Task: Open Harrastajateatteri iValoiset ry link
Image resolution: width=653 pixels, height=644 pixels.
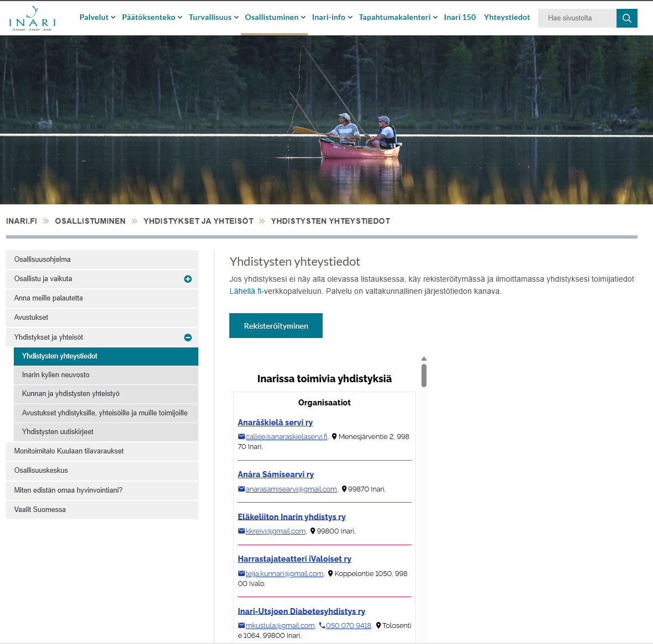Action: (x=294, y=559)
